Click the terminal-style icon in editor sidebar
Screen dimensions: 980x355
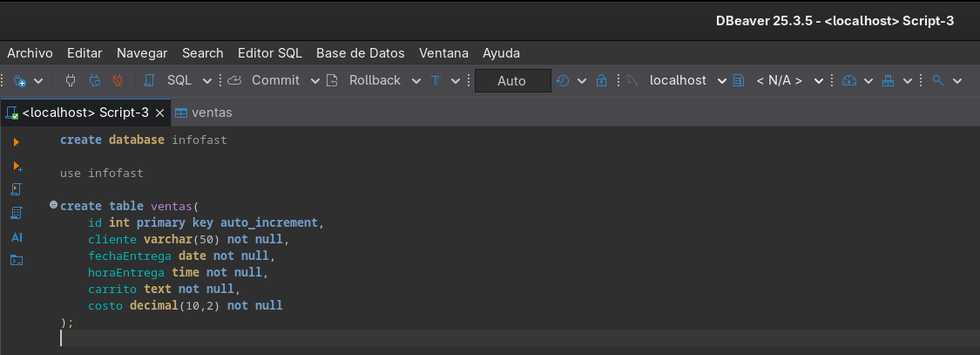pyautogui.click(x=17, y=260)
